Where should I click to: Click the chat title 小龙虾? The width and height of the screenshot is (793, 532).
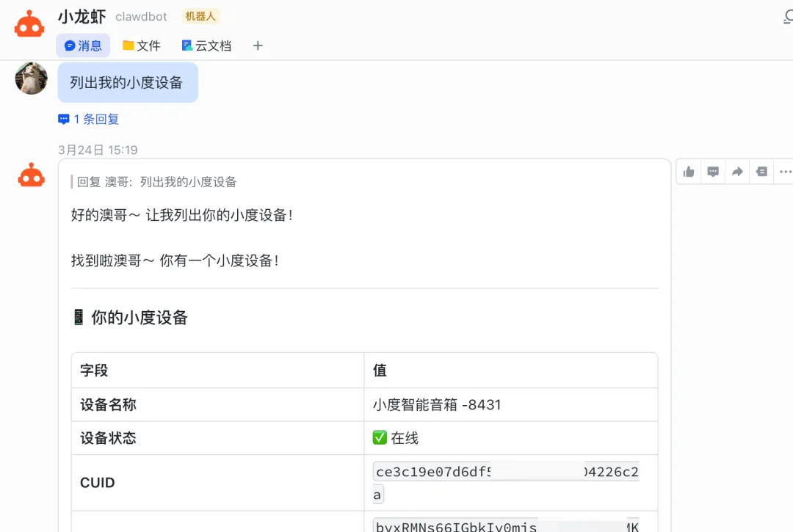coord(82,17)
